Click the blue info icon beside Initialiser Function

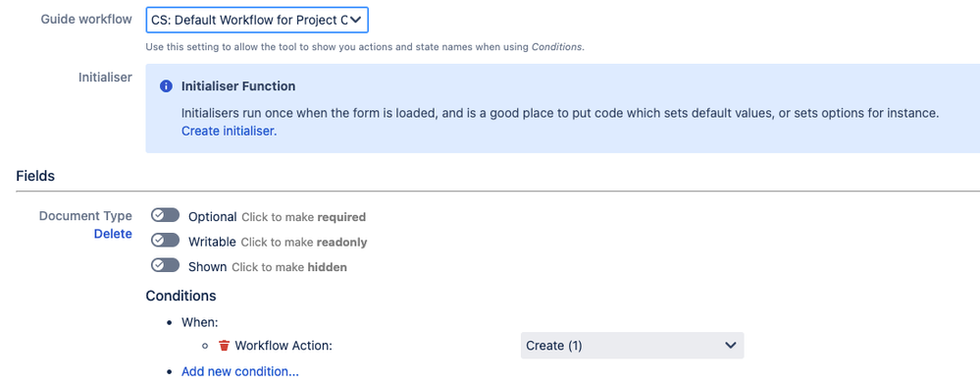coord(166,86)
